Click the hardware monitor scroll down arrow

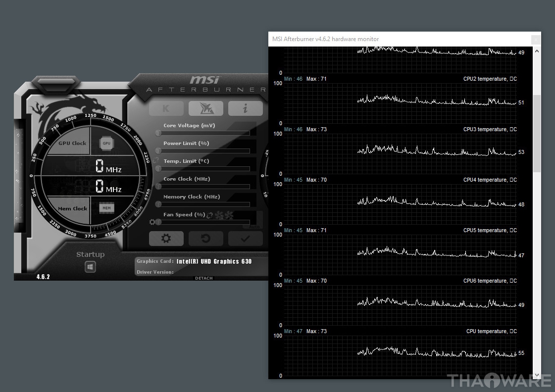pyautogui.click(x=537, y=375)
